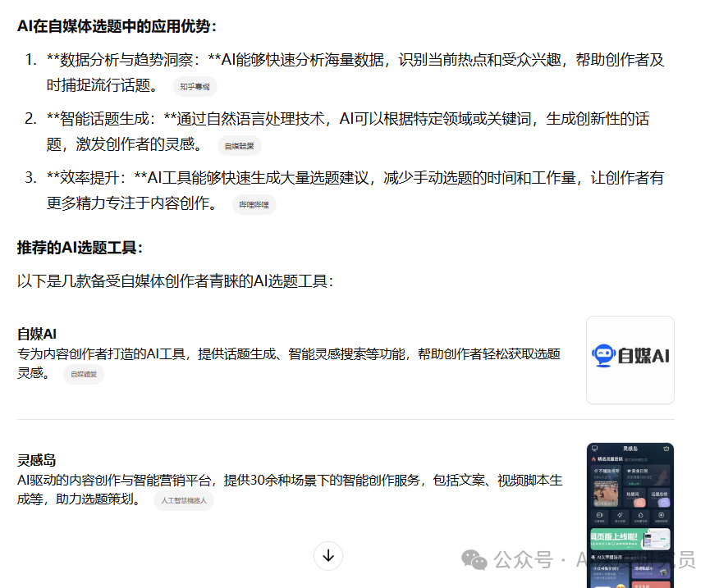Click list item 数据分析与趋势洞察

pos(355,72)
